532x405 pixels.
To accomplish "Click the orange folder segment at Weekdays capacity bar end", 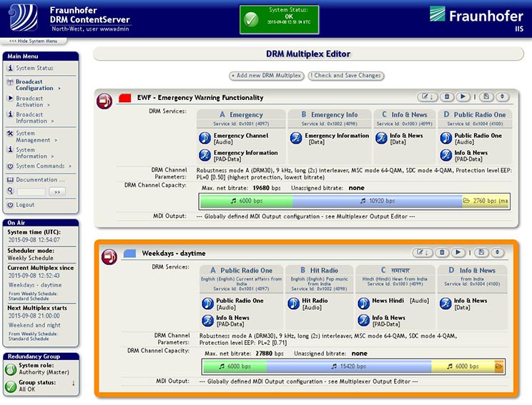I will pyautogui.click(x=499, y=366).
